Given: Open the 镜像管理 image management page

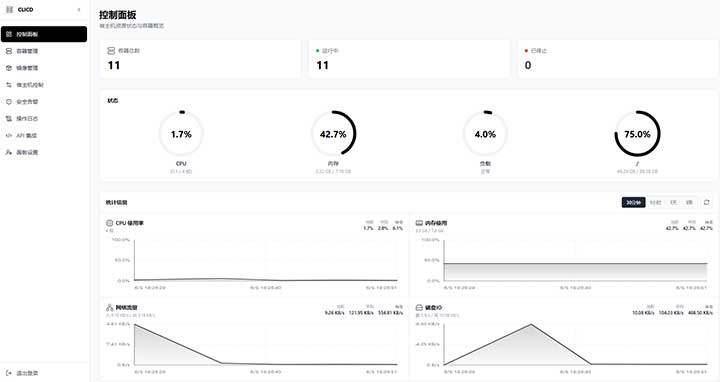Looking at the screenshot, I should click(44, 68).
